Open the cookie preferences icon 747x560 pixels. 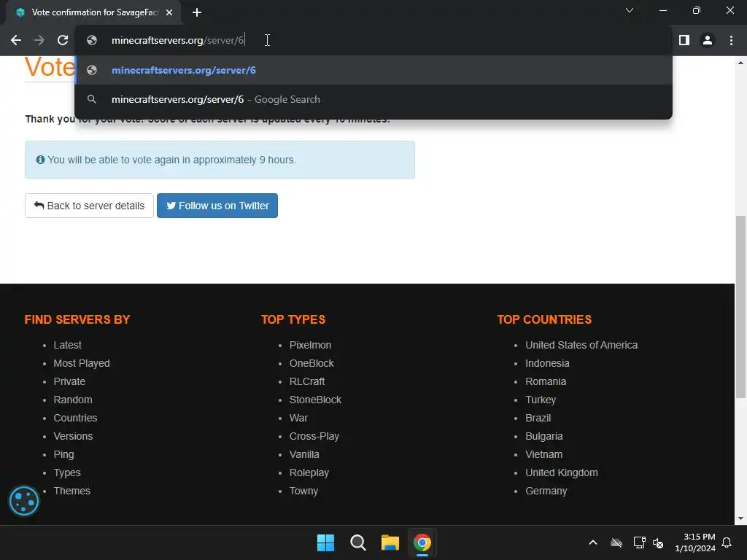(24, 501)
